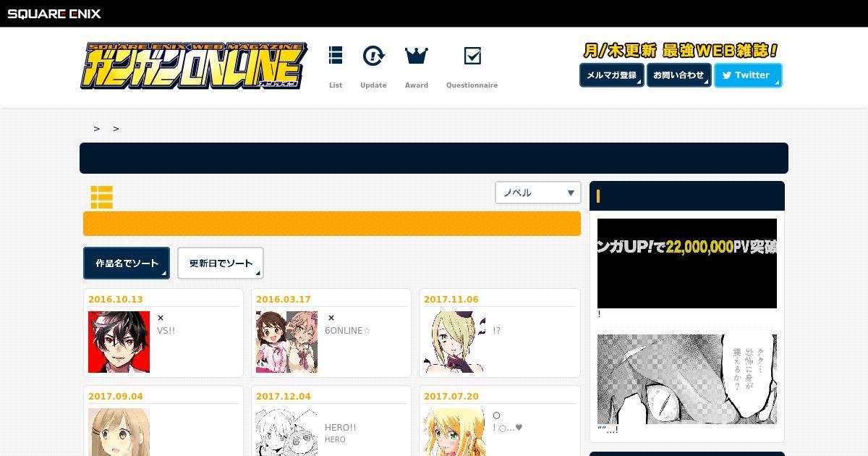Click the Award menu label
868x456 pixels.
click(417, 85)
